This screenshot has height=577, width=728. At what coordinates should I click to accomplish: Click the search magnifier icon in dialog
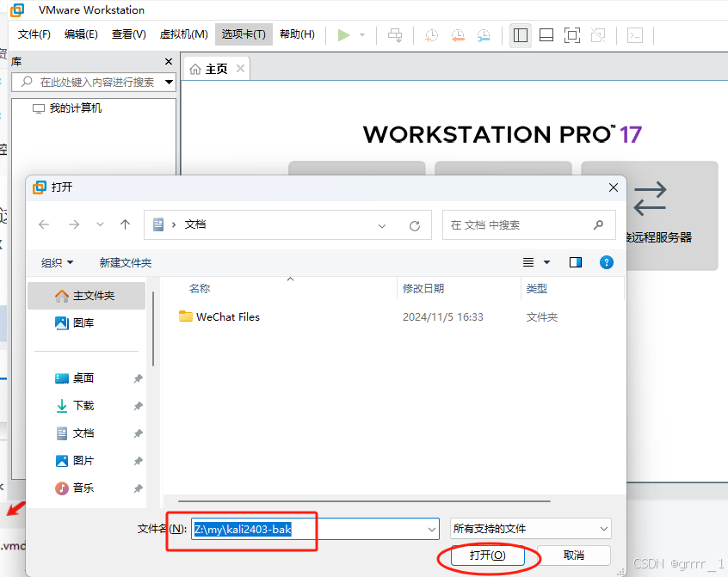point(598,225)
